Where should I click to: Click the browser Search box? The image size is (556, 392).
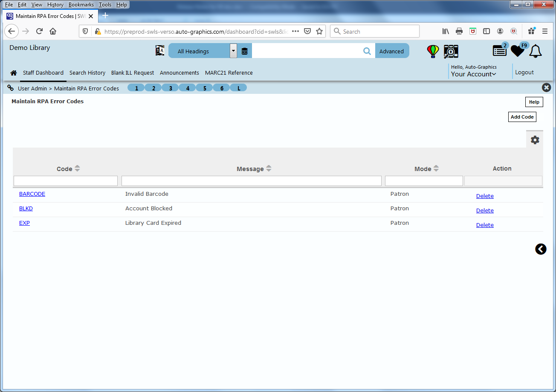point(375,31)
